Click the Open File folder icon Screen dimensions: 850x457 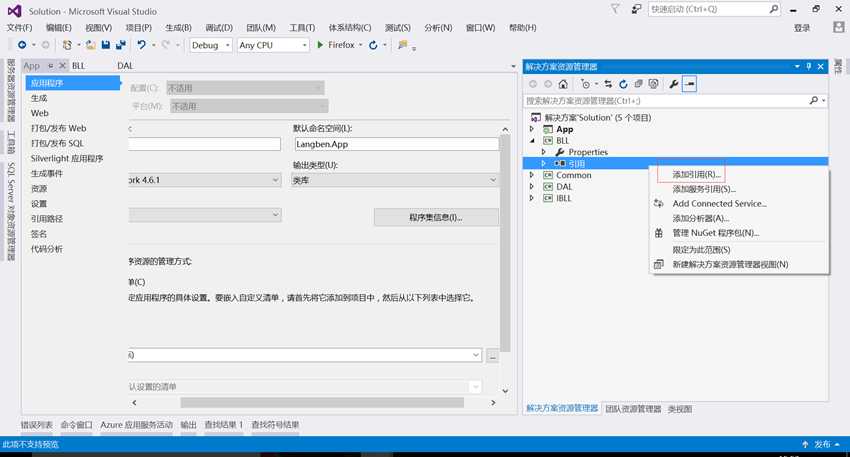(91, 45)
